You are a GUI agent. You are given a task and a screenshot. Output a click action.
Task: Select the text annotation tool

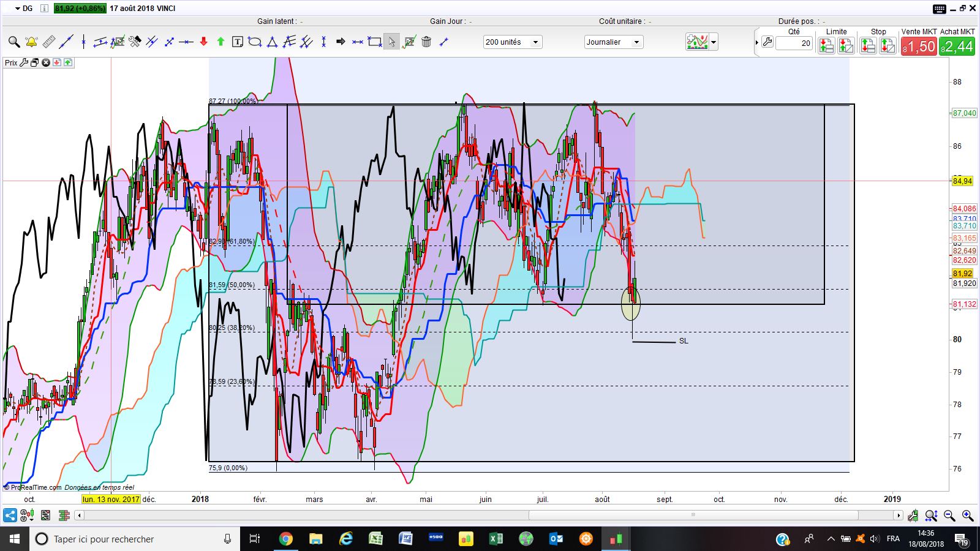[238, 42]
